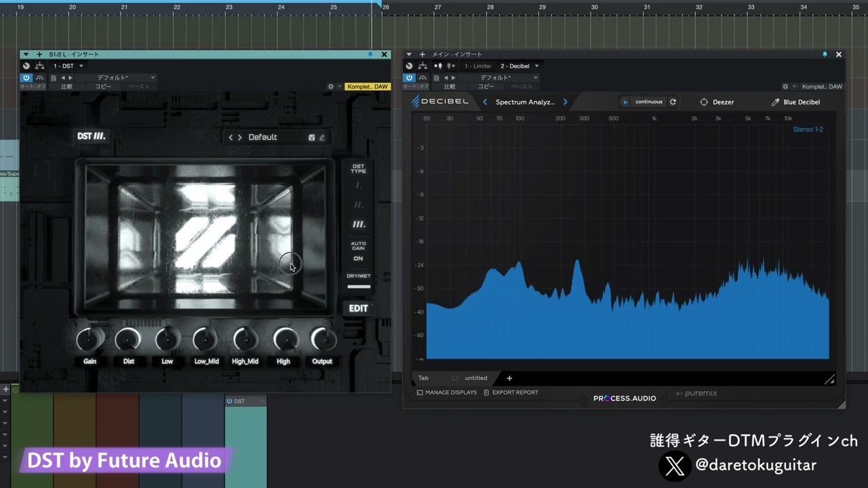The image size is (868, 488).
Task: Click コピー copy button in DST window
Action: pos(103,87)
